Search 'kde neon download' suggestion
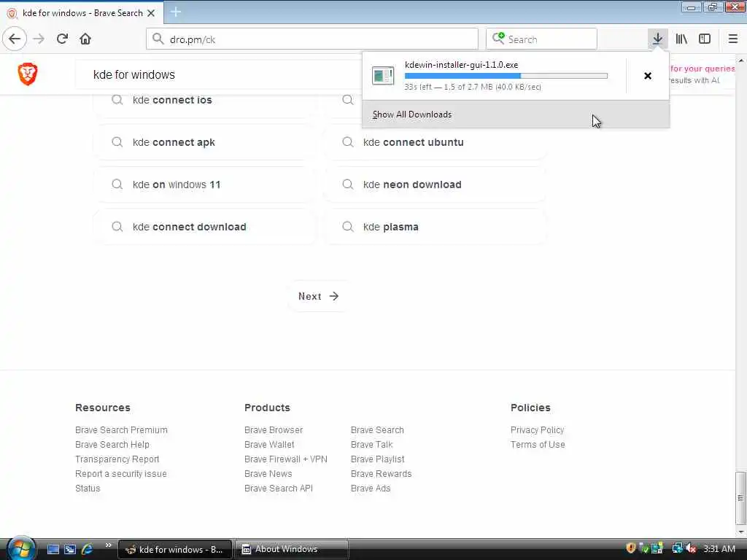Viewport: 747px width, 560px height. pos(436,184)
